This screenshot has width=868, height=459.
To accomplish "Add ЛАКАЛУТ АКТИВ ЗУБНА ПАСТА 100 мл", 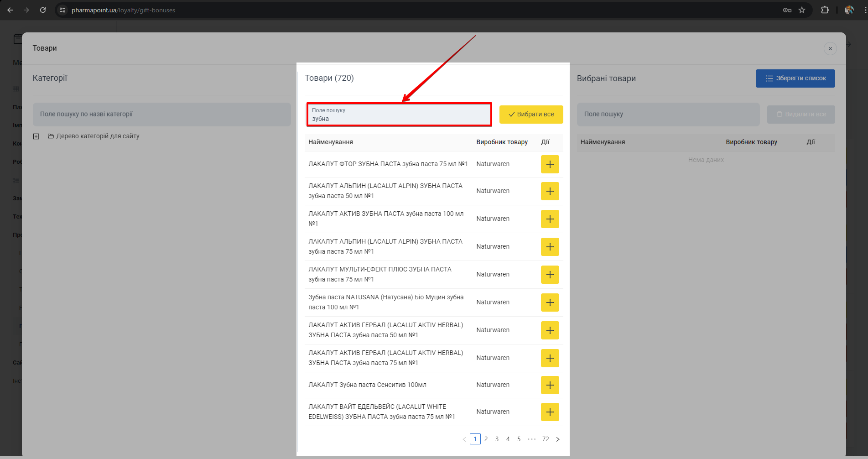I will [x=550, y=219].
